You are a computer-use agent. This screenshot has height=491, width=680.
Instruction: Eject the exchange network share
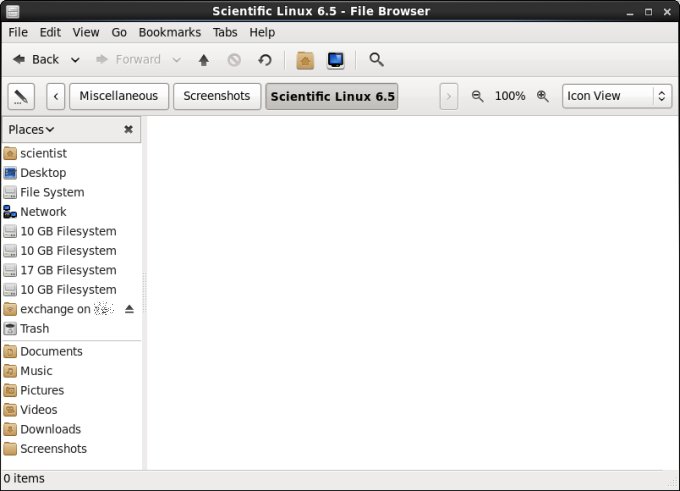point(129,309)
